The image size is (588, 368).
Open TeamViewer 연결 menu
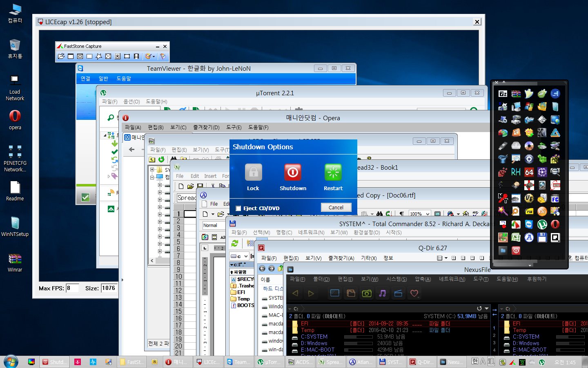(x=85, y=79)
